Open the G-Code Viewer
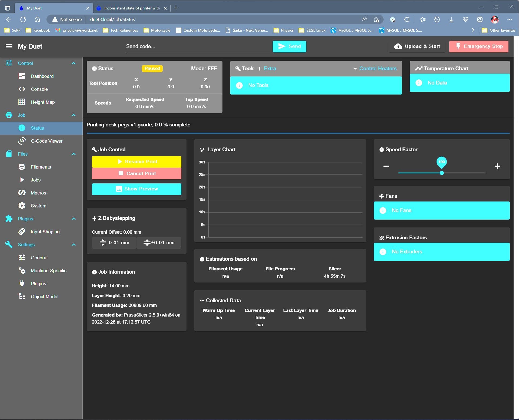 (41, 141)
